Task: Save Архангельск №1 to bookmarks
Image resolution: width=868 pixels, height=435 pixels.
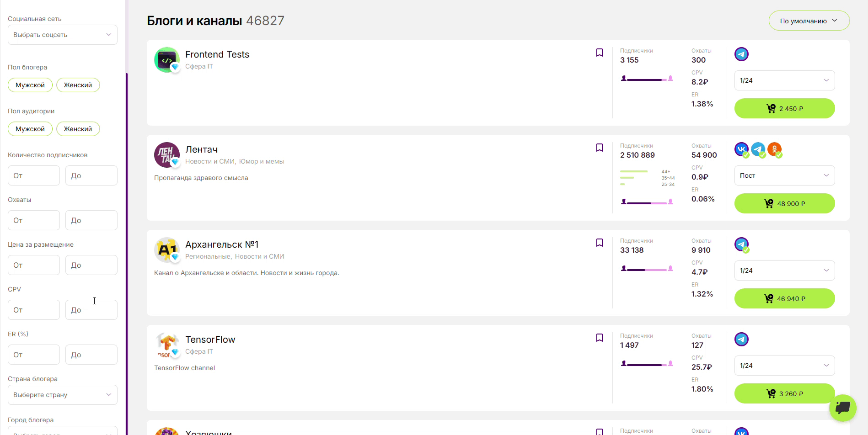Action: tap(599, 243)
